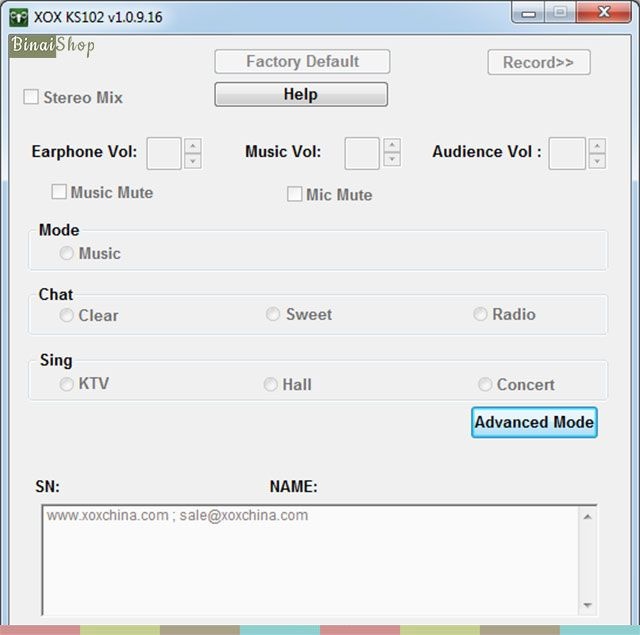Click the Audience Vol : label
This screenshot has width=640, height=635.
(487, 151)
